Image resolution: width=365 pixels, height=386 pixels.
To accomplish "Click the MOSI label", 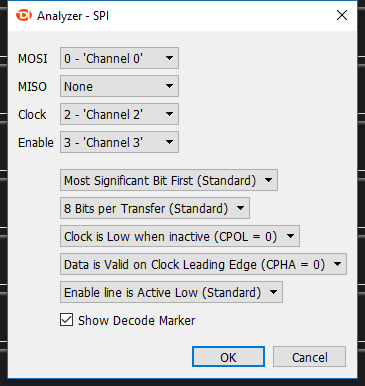I will pyautogui.click(x=33, y=59).
